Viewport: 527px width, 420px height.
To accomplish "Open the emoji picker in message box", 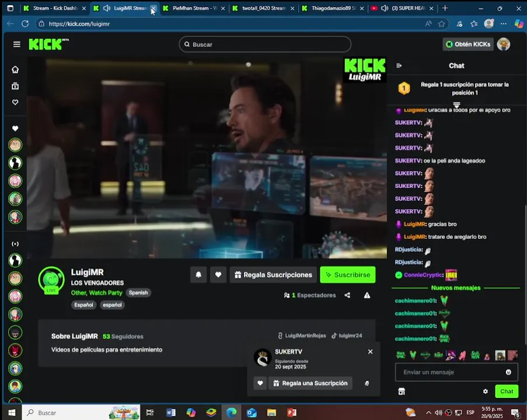I will [x=508, y=372].
